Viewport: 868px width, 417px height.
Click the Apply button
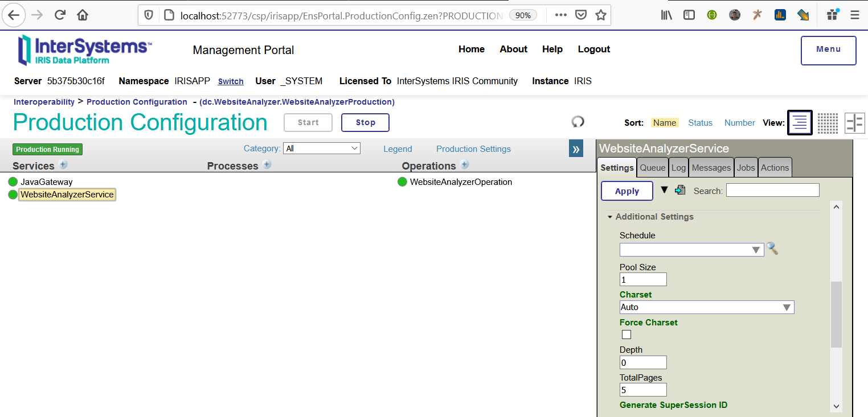tap(627, 191)
